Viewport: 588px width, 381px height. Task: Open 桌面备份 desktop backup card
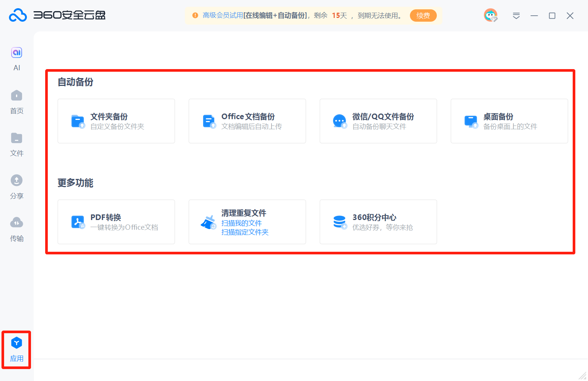[x=509, y=121]
